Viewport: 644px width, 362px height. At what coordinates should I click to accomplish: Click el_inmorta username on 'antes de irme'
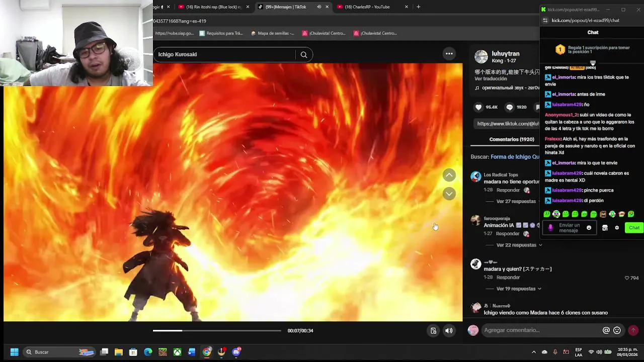coord(563,94)
